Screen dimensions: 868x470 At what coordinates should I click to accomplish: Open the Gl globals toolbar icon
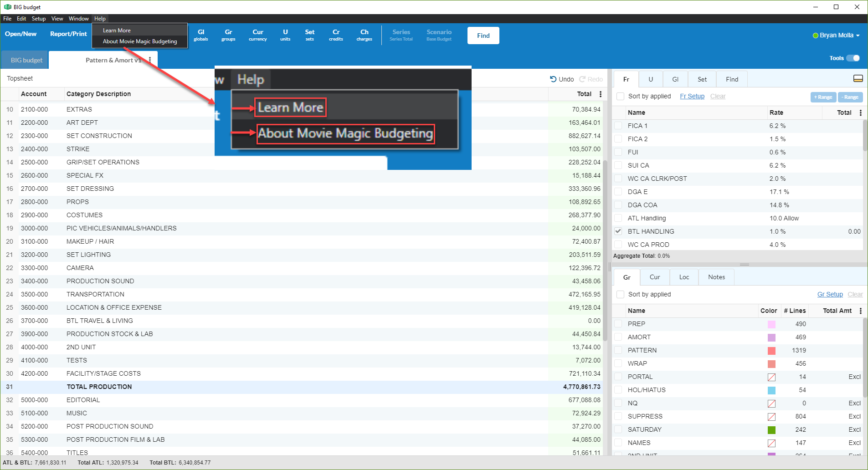[200, 35]
